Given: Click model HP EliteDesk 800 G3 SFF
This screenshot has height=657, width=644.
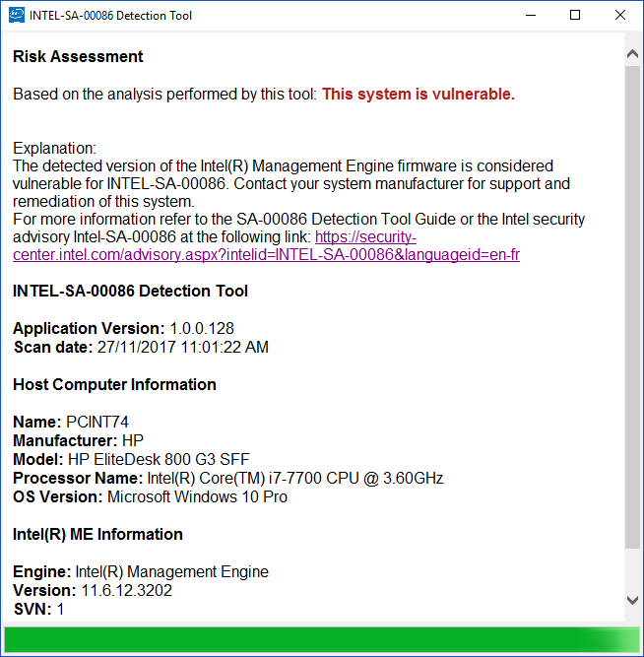Looking at the screenshot, I should [159, 459].
